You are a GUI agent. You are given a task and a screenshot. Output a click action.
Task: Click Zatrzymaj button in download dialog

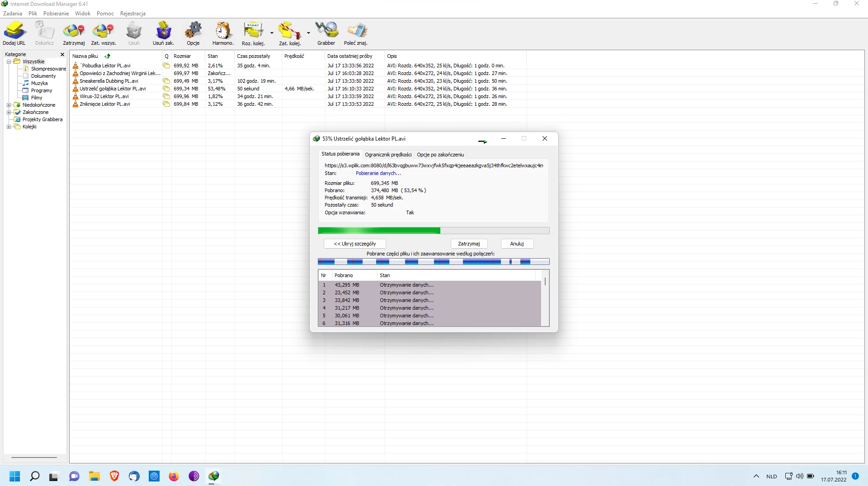point(469,244)
